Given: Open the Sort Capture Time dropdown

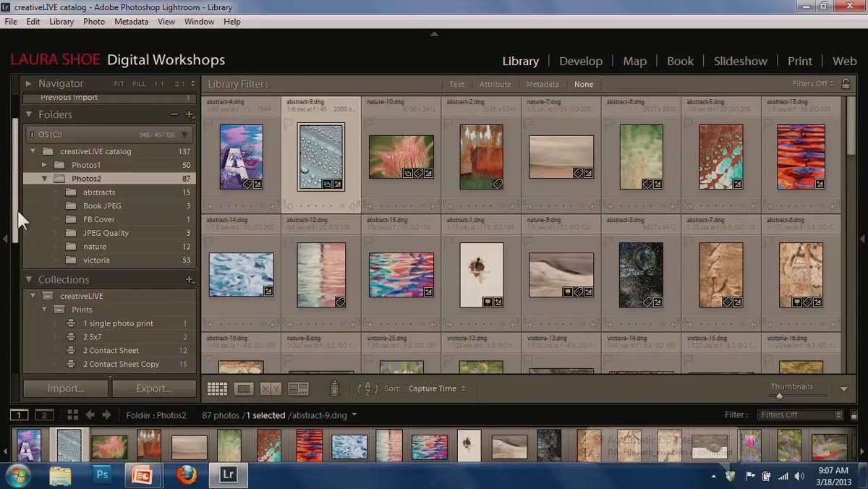Looking at the screenshot, I should tap(437, 388).
